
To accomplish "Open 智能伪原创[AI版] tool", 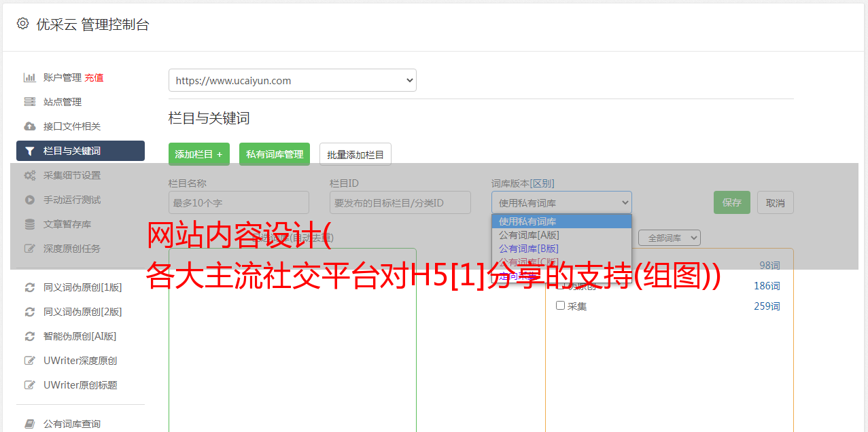I will [80, 336].
